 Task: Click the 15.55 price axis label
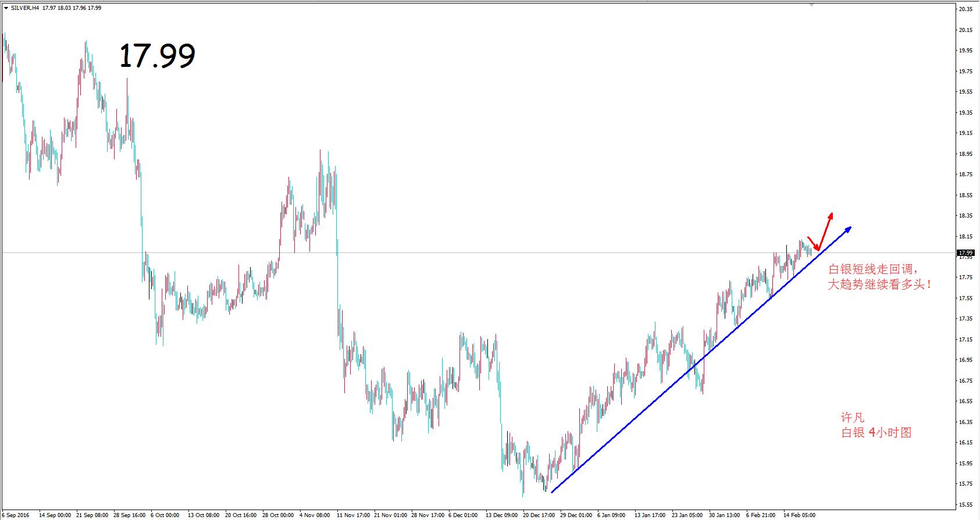tap(966, 505)
